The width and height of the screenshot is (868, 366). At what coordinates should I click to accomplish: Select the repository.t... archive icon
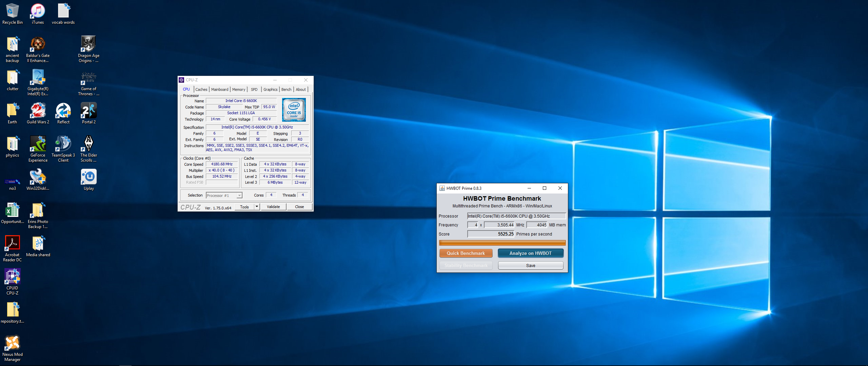coord(13,313)
